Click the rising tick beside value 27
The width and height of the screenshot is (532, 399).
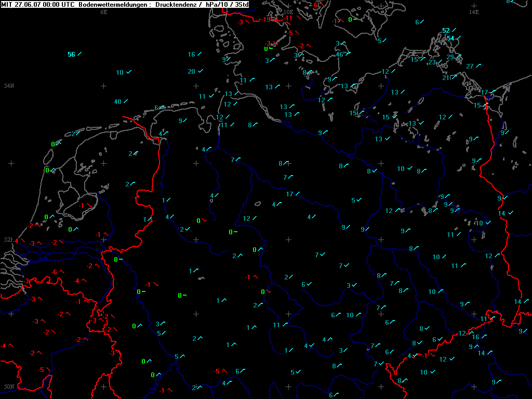478,65
